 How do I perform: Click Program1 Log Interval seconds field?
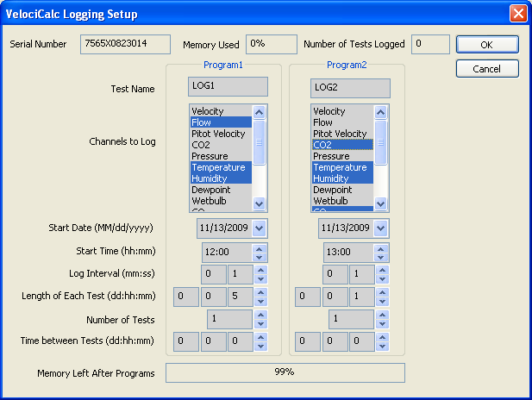click(x=241, y=274)
